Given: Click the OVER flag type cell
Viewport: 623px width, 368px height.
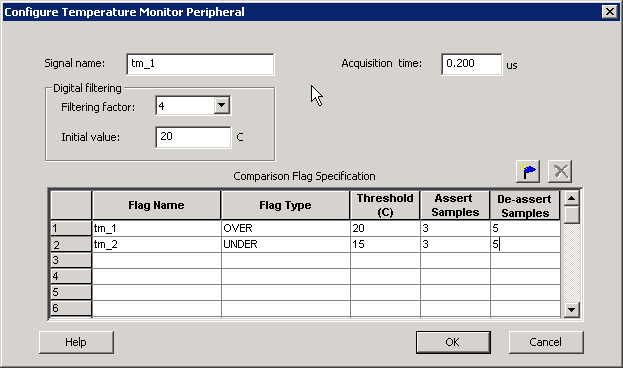Looking at the screenshot, I should pos(286,229).
